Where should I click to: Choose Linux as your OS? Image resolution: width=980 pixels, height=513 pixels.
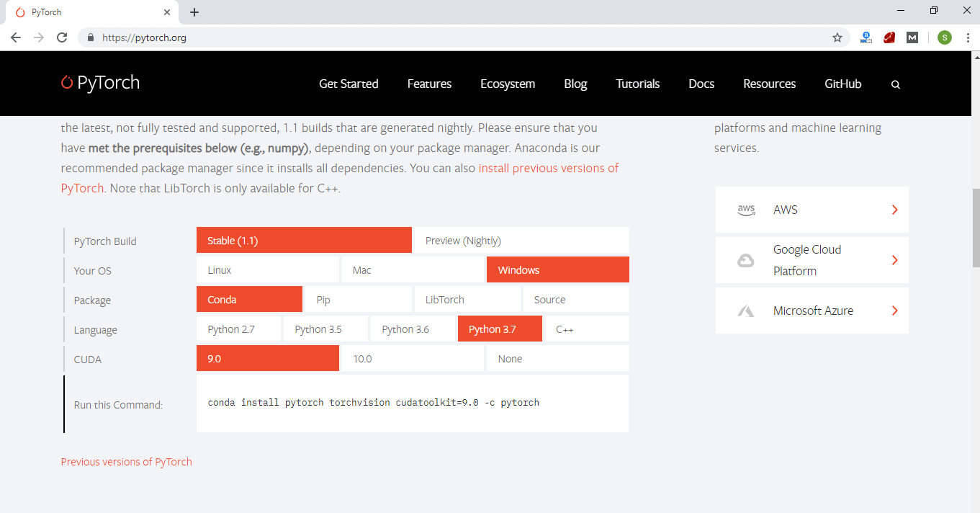click(268, 270)
